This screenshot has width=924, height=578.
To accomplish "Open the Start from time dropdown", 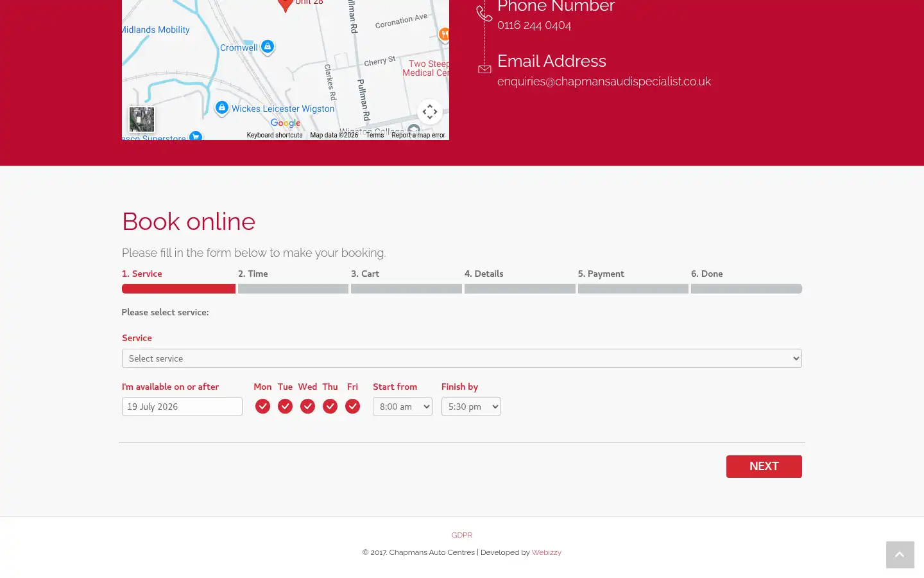I will point(402,407).
